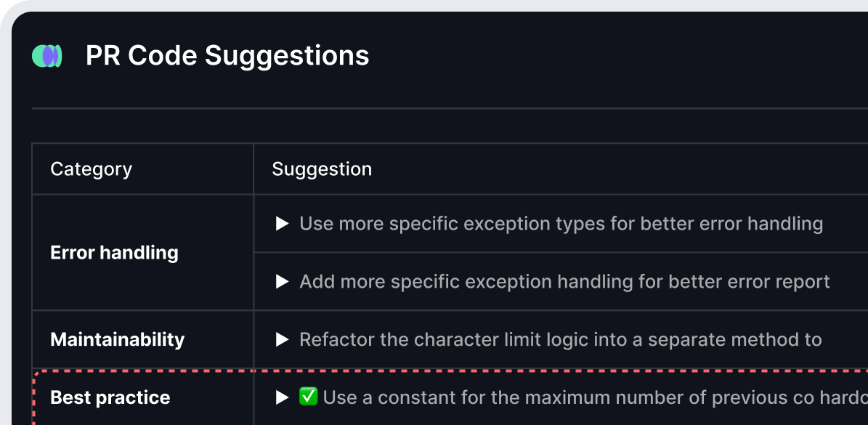868x425 pixels.
Task: Expand the "Refactor the character limit logic" suggestion
Action: pos(283,340)
